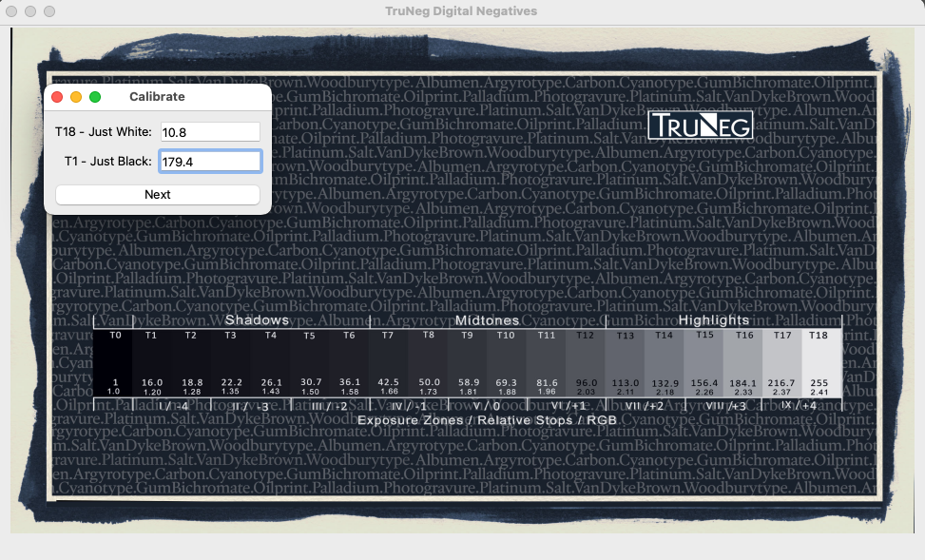
Task: Click the T18 - Just White input field
Action: pos(211,132)
